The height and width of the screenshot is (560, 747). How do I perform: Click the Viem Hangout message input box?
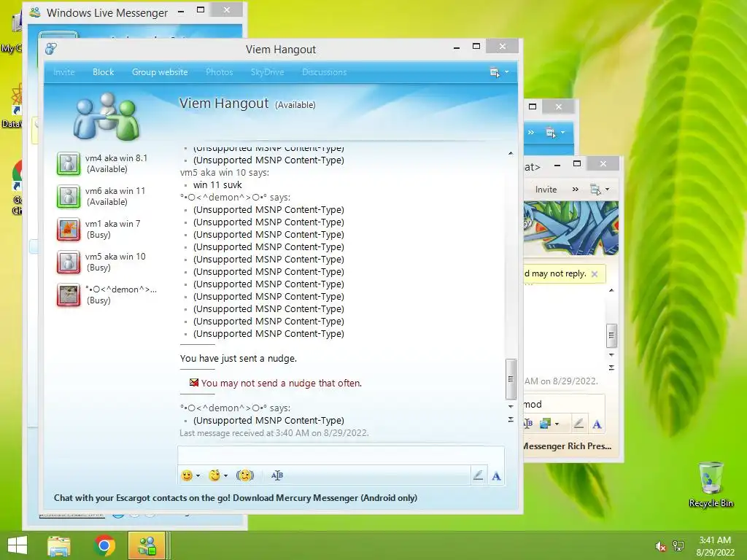(x=341, y=455)
